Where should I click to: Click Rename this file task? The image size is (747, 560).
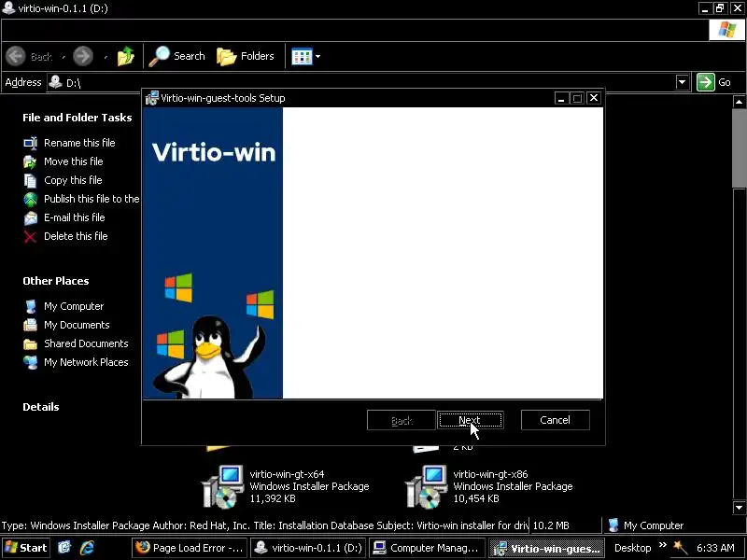pos(79,143)
